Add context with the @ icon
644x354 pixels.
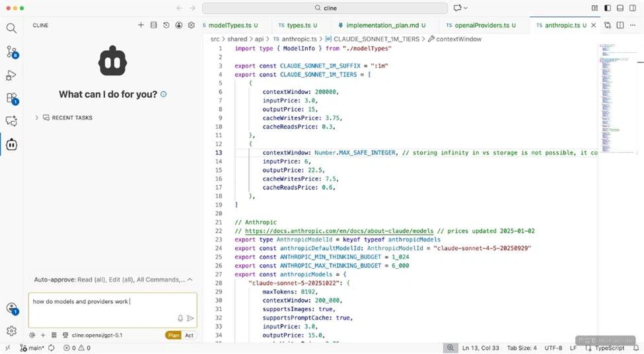32,335
